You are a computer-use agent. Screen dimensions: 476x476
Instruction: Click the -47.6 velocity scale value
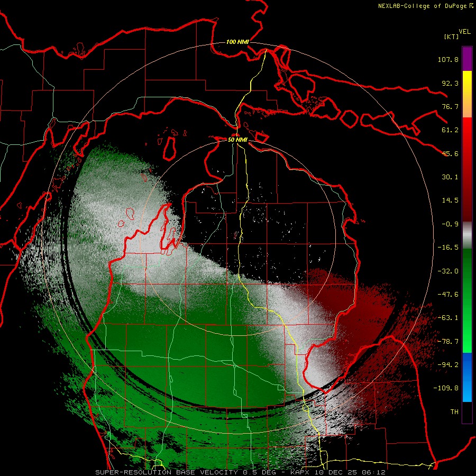pos(448,295)
